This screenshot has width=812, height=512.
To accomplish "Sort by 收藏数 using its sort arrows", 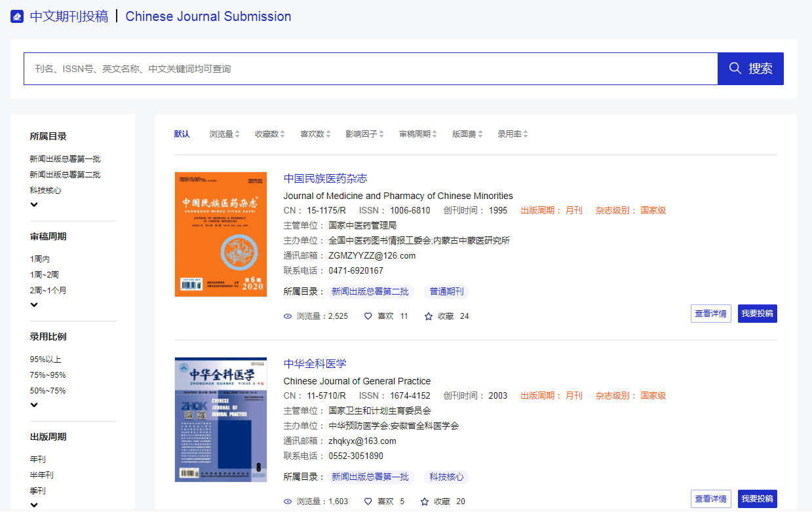I will (x=282, y=134).
